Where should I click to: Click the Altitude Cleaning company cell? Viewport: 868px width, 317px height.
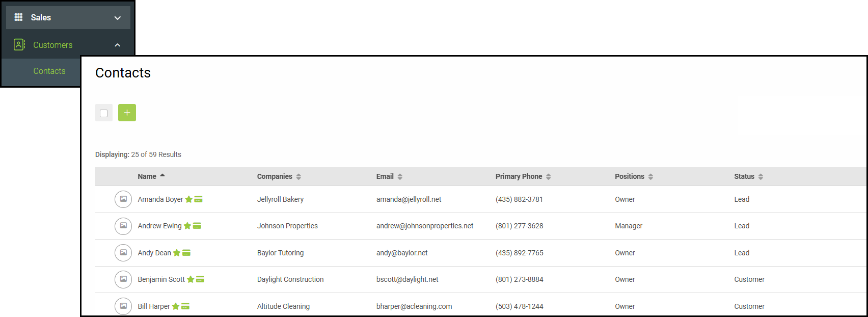(x=283, y=306)
